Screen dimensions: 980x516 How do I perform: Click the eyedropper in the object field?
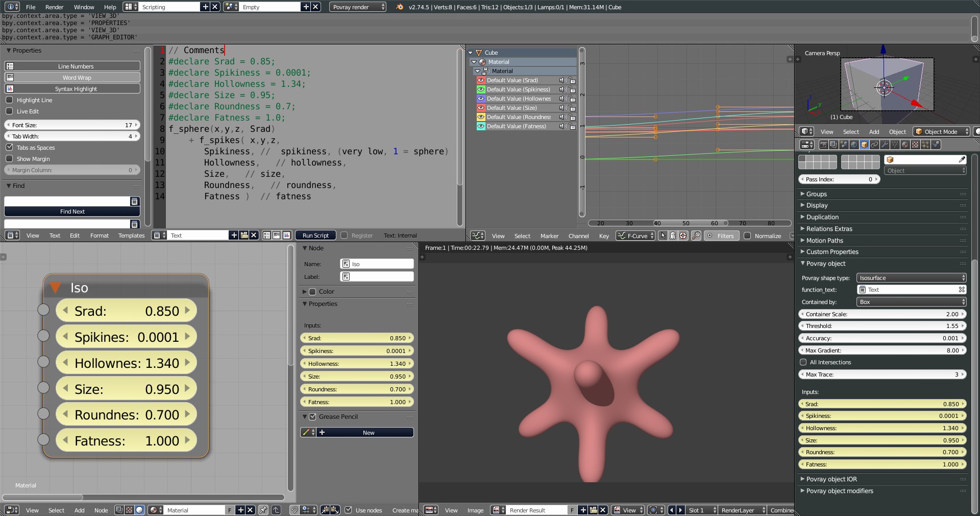click(x=962, y=159)
